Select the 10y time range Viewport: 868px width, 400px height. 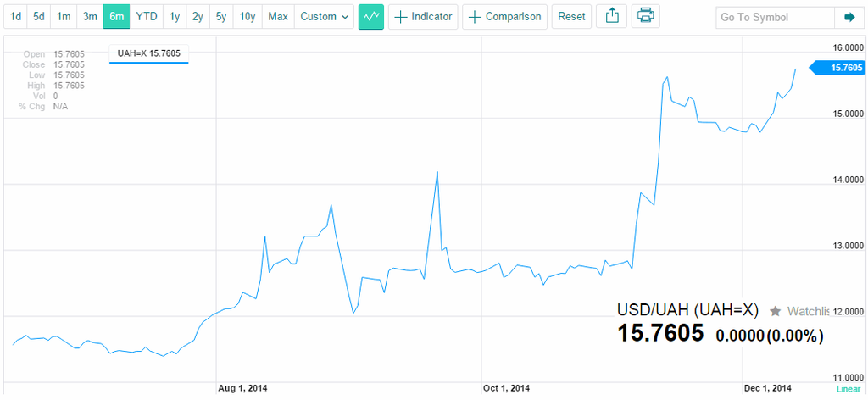click(248, 17)
